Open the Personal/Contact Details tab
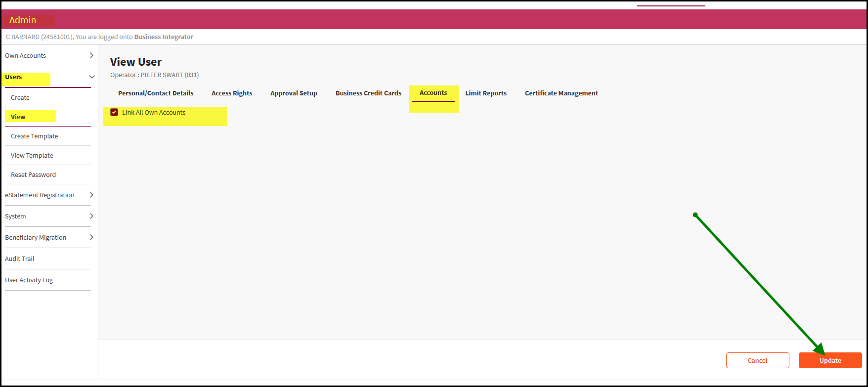Screen dimensions: 868x387 pos(156,93)
